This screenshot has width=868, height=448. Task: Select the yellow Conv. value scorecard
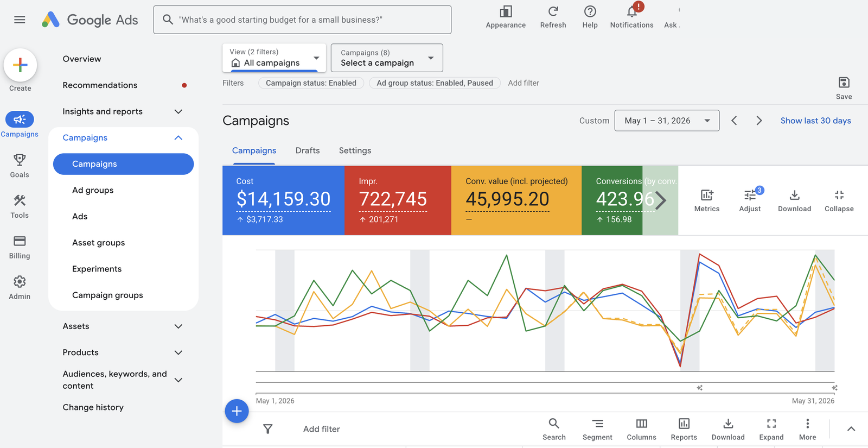click(516, 200)
